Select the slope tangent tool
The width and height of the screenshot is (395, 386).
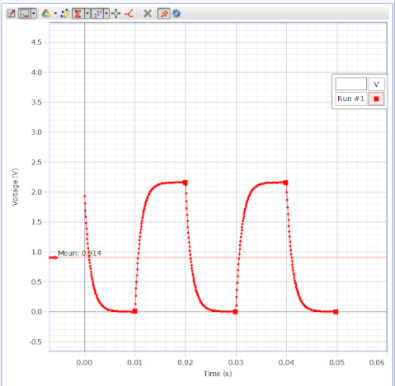pos(129,14)
